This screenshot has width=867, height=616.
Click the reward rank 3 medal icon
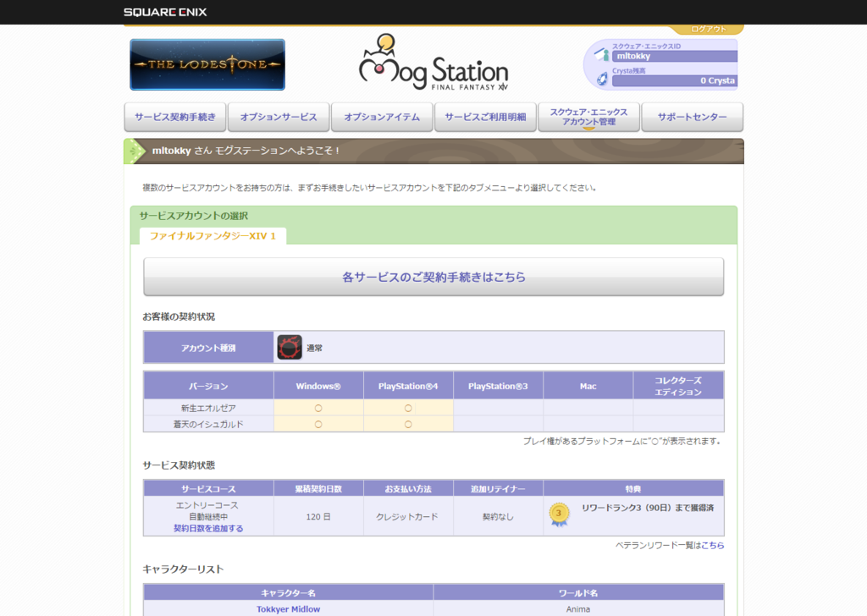pyautogui.click(x=559, y=514)
